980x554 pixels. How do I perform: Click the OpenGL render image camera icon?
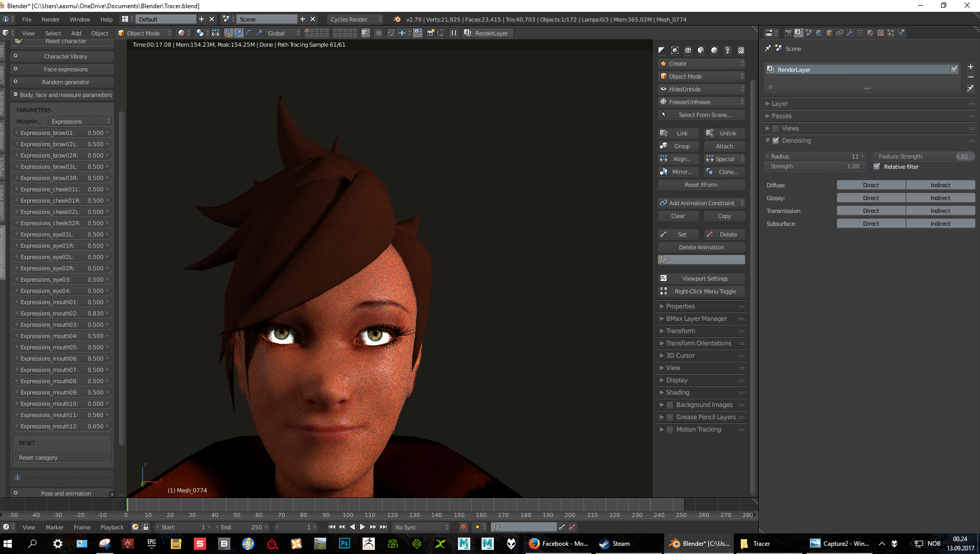coord(431,33)
